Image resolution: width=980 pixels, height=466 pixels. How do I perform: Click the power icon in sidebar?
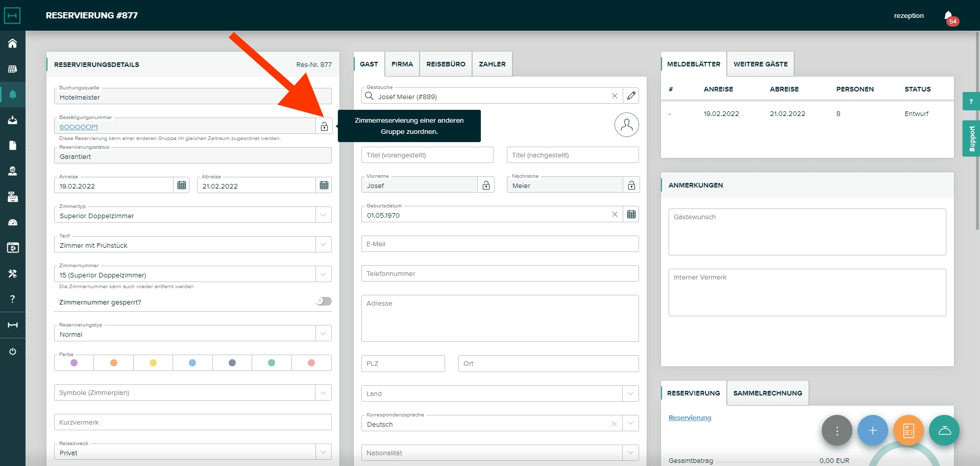point(13,352)
